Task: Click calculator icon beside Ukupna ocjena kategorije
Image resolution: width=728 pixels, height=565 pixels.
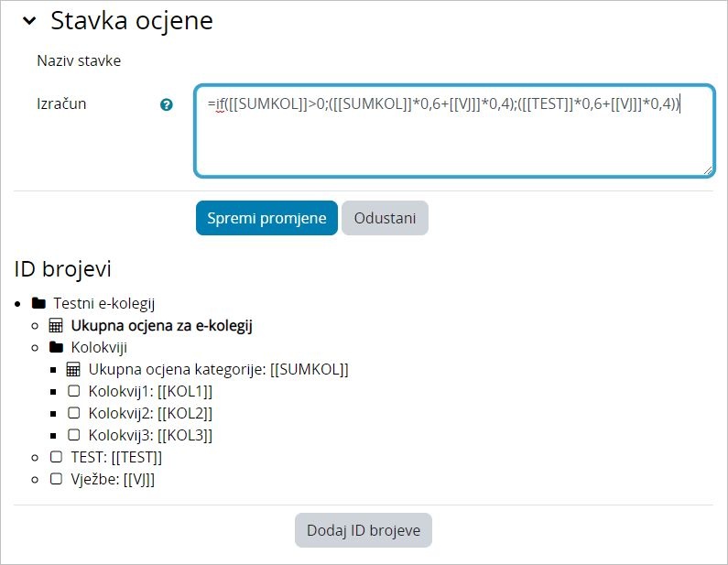Action: pos(73,369)
